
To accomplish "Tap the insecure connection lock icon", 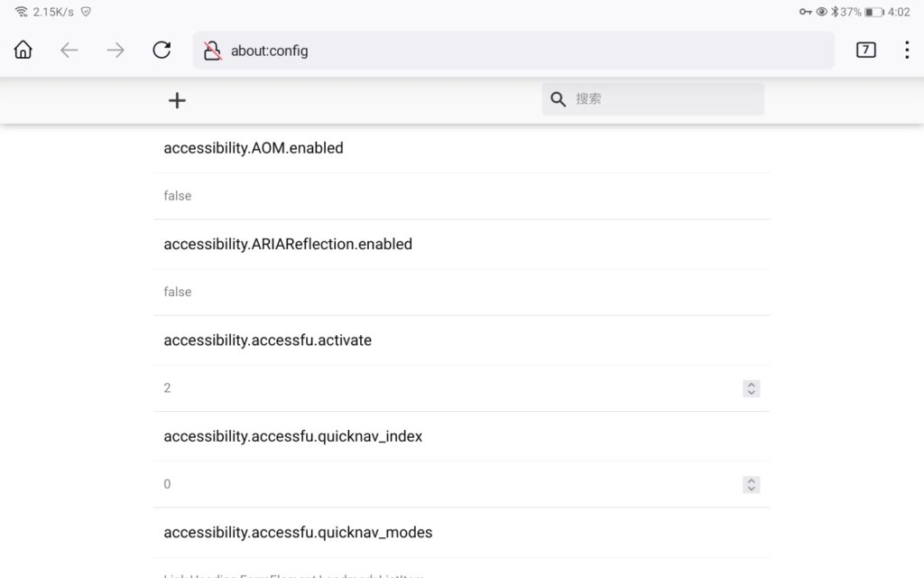I will [x=212, y=51].
